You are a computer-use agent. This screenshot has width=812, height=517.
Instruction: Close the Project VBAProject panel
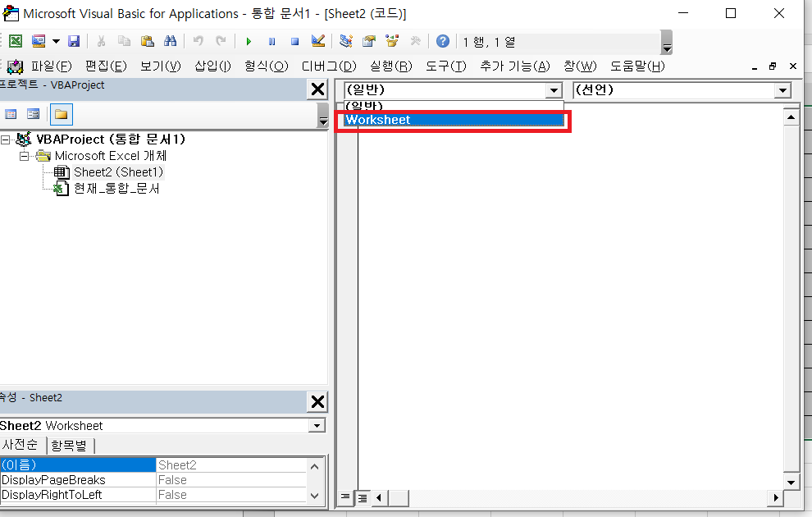[x=317, y=89]
